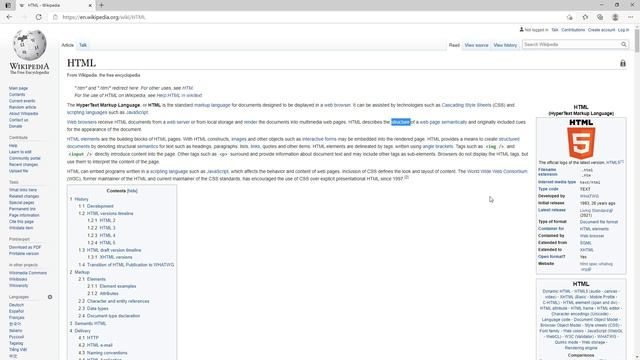Screen dimensions: 640x360
Task: Open browser Settings and more menu
Action: coord(630,17)
